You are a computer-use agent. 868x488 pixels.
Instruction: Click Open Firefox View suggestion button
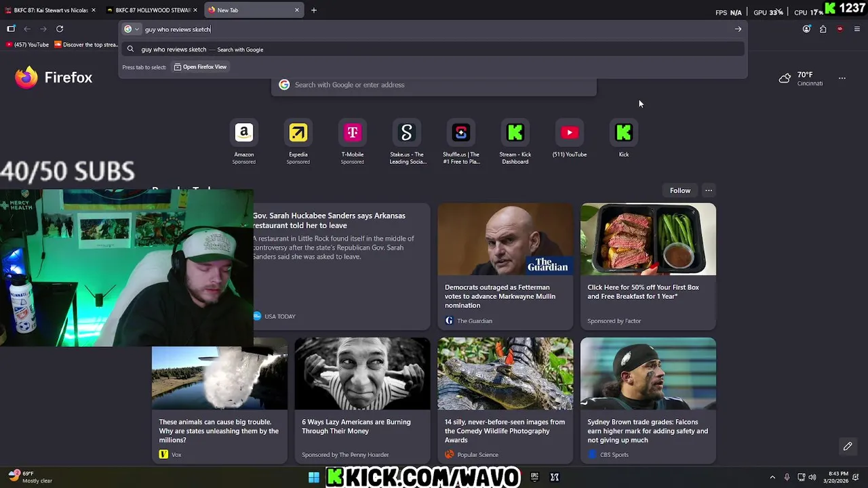(x=201, y=67)
